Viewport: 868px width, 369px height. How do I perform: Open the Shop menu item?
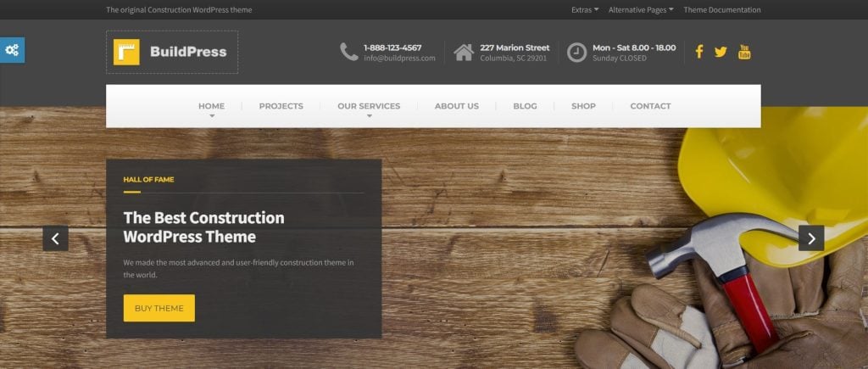[583, 106]
